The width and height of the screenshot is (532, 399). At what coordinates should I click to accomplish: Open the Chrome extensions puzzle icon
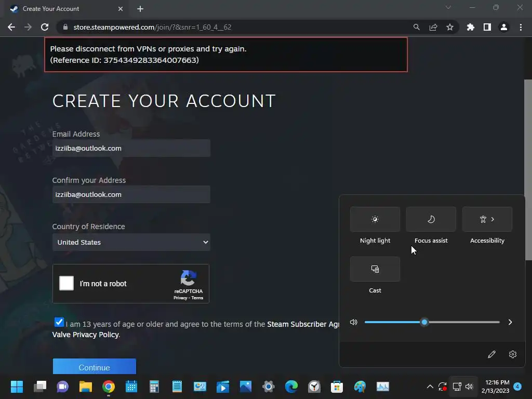coord(471,27)
